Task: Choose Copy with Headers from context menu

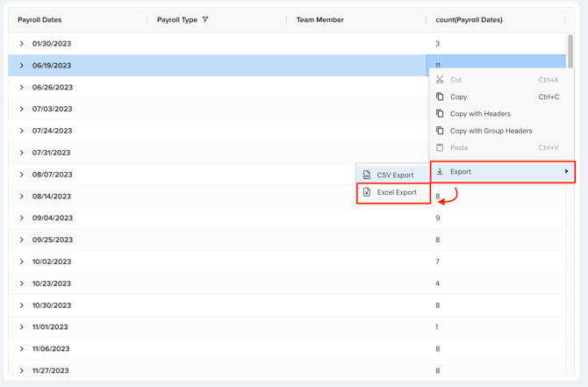Action: [480, 113]
